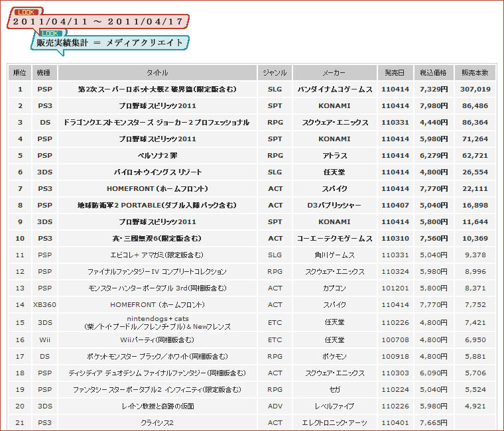Click sales figure 7,421
Screen dimensions: 504x431
[x=475, y=323]
